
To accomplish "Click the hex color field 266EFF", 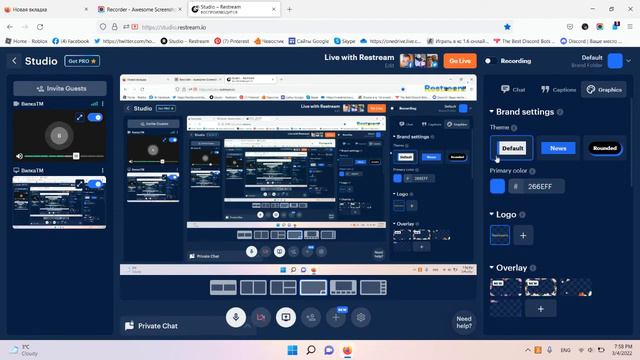I will [537, 187].
